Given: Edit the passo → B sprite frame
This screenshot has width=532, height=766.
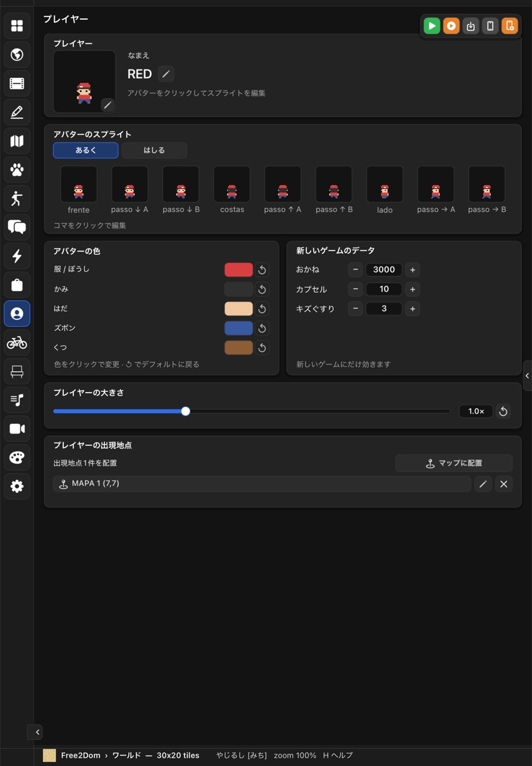Looking at the screenshot, I should point(487,184).
